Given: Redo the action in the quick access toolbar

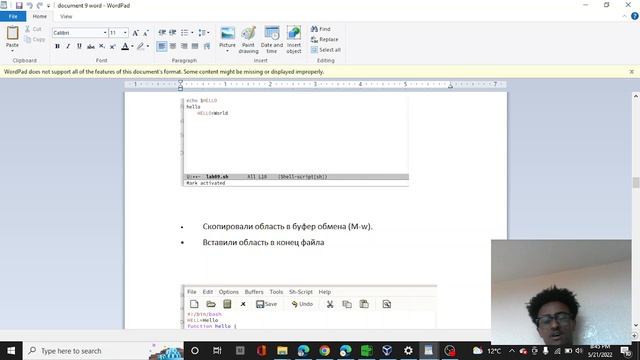Looking at the screenshot, I should coord(40,5).
